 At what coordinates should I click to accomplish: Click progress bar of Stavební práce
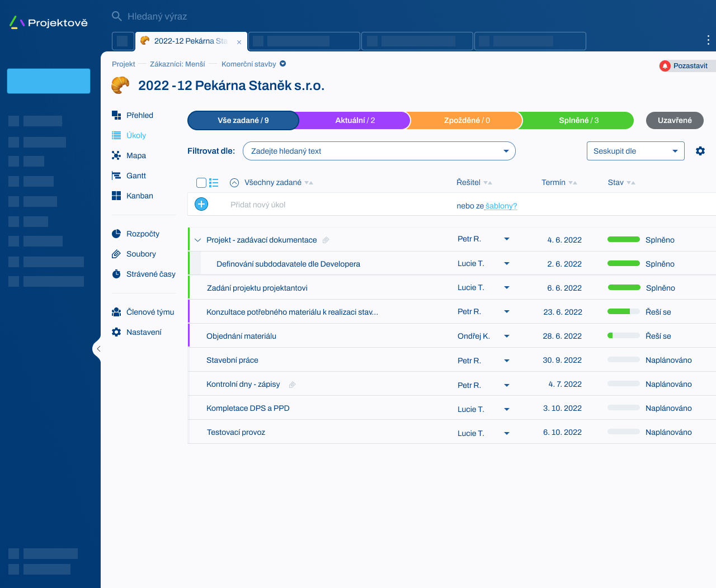[624, 360]
